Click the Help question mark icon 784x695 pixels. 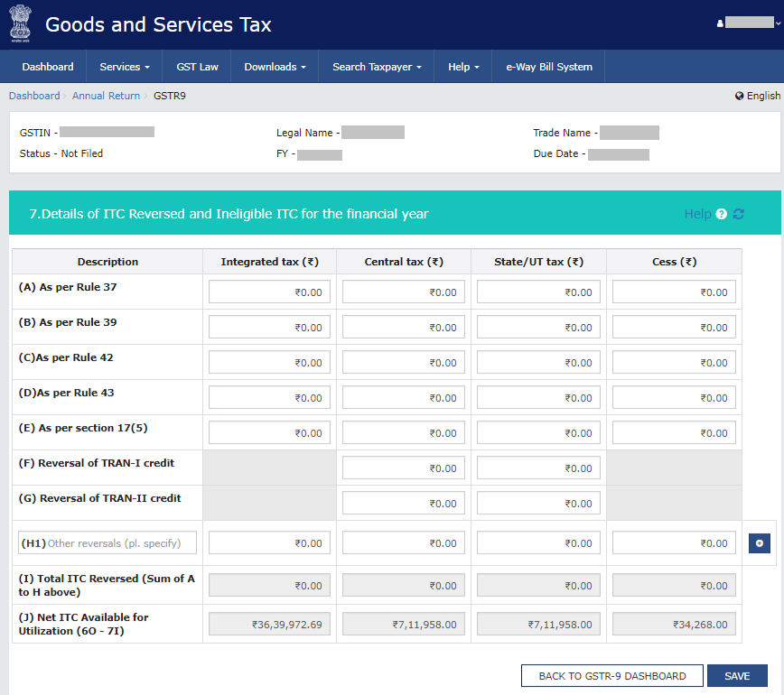tap(721, 214)
